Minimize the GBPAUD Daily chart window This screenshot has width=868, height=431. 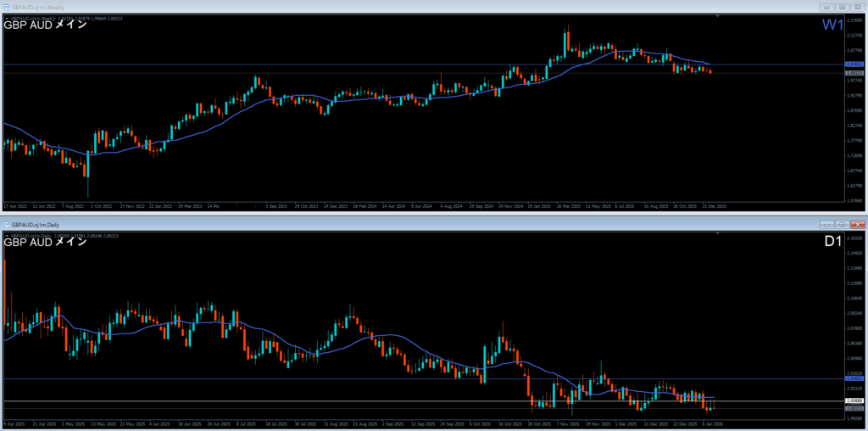point(826,224)
